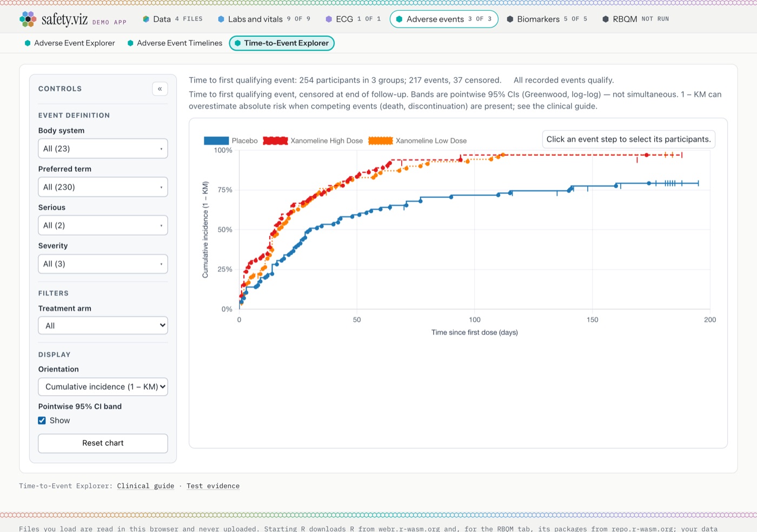757x532 pixels.
Task: Go to the Biomarkers tab
Action: coord(547,19)
